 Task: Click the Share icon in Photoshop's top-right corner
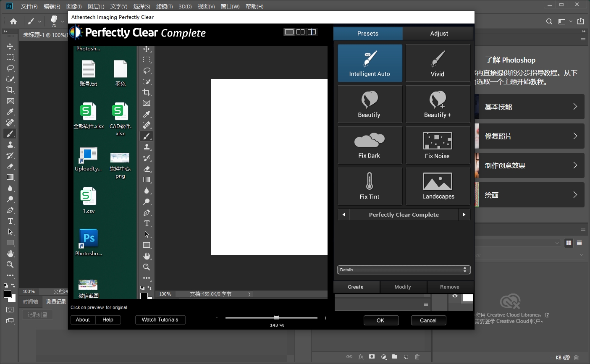point(581,21)
